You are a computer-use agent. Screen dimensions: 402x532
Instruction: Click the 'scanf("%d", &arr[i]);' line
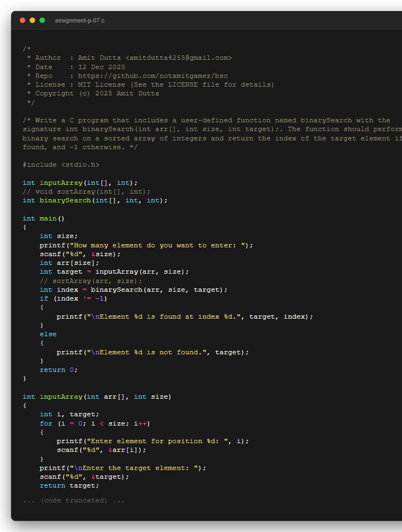click(x=101, y=450)
